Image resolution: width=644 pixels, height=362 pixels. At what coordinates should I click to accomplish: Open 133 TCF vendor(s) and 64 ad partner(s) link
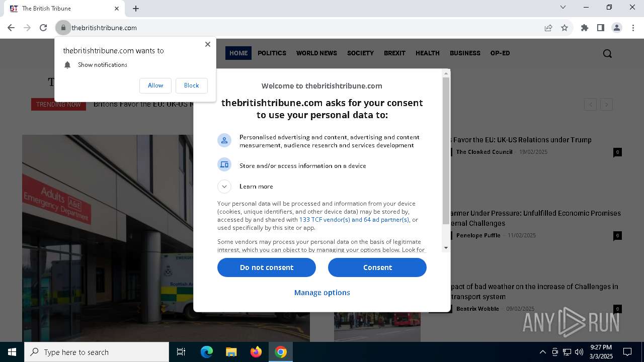click(354, 220)
